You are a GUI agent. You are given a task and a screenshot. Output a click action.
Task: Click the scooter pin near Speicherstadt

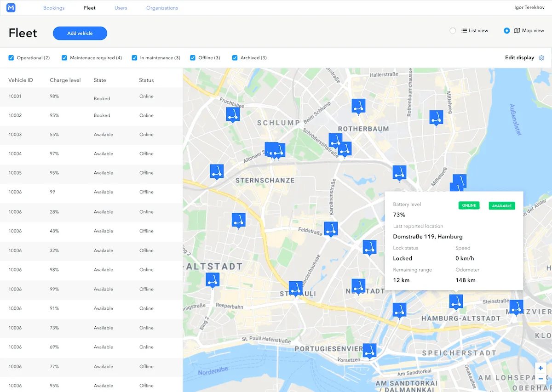click(x=399, y=309)
